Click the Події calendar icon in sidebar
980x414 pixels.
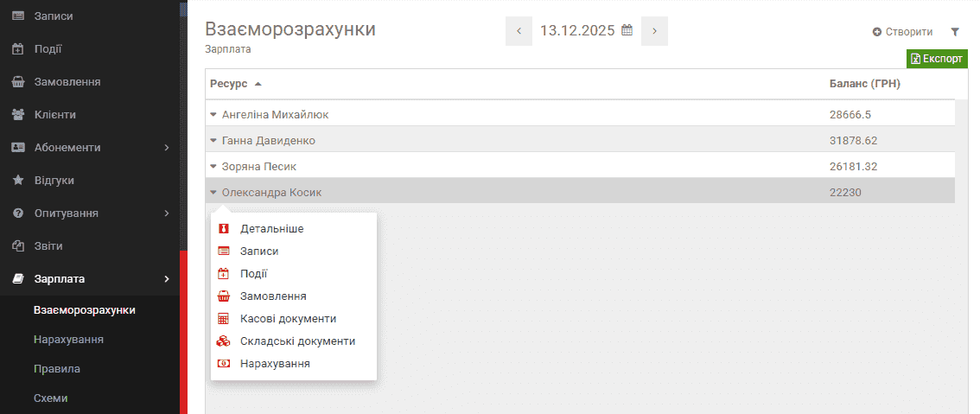pyautogui.click(x=17, y=49)
